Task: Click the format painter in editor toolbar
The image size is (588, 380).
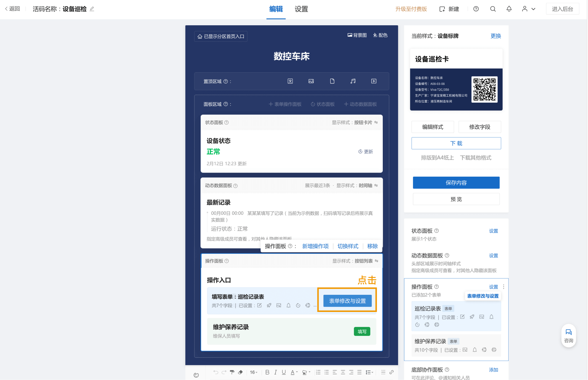Action: tap(232, 372)
